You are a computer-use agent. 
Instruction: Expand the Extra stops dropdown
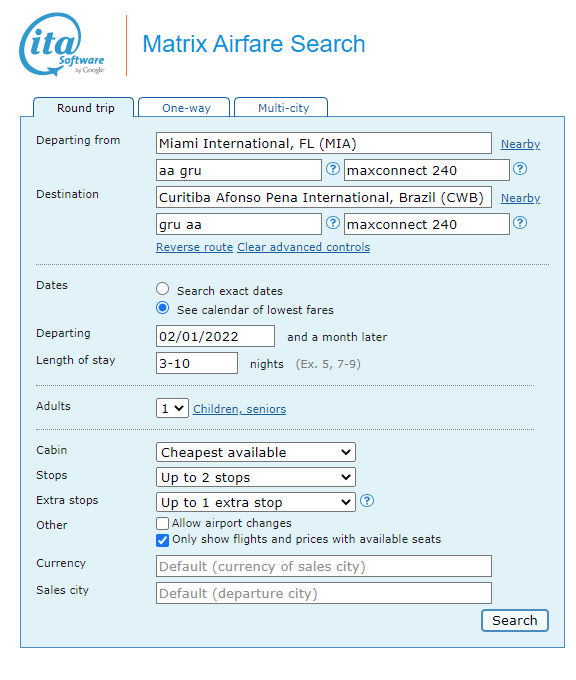click(255, 502)
